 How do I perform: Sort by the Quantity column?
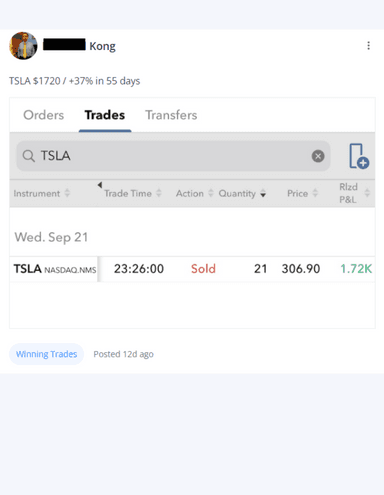point(242,193)
